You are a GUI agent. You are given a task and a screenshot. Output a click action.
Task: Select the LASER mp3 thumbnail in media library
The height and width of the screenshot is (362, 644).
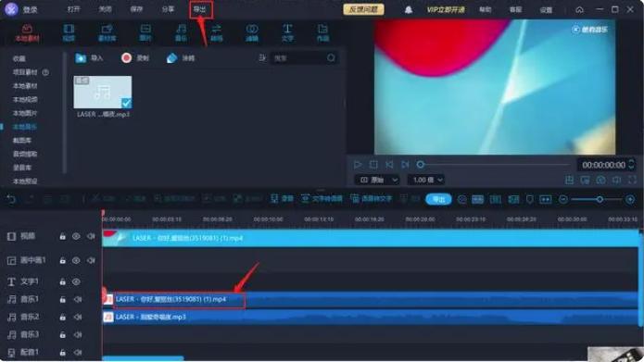coord(103,93)
